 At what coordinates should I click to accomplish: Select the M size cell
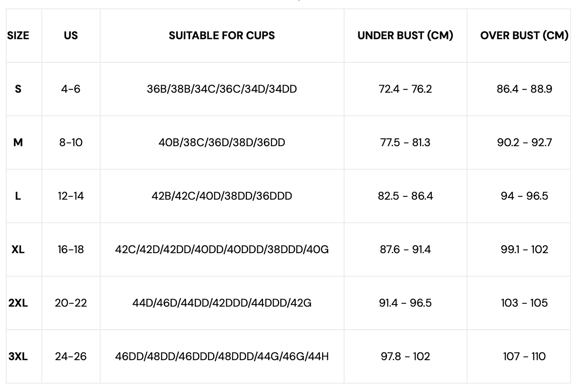pyautogui.click(x=18, y=143)
